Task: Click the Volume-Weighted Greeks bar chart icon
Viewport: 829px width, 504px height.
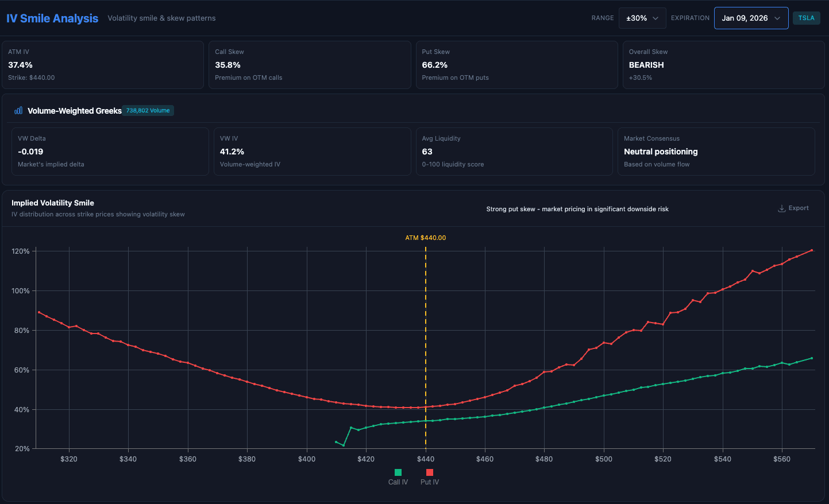Action: [x=18, y=110]
